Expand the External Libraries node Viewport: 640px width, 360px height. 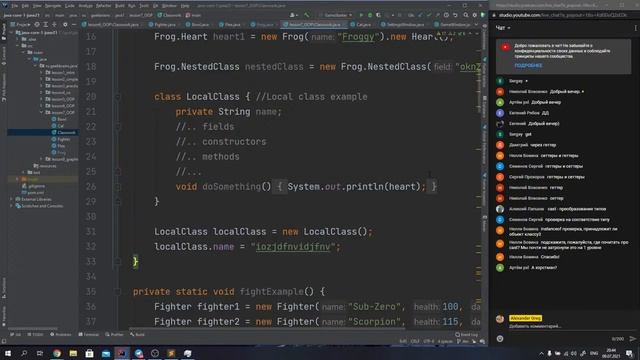[x=11, y=199]
